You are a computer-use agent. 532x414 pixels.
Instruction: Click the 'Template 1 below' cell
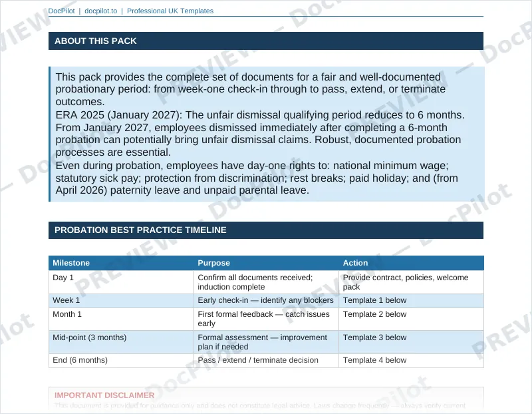pos(411,301)
